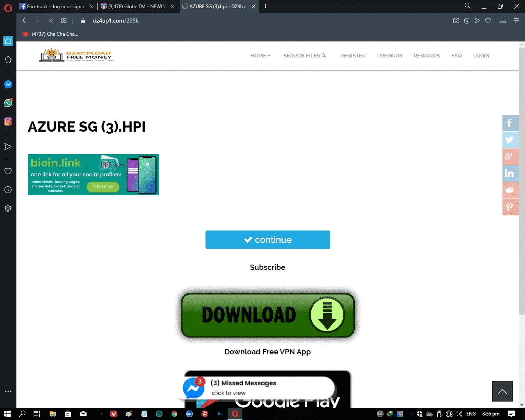
Task: Open a new tab with plus button
Action: (266, 6)
